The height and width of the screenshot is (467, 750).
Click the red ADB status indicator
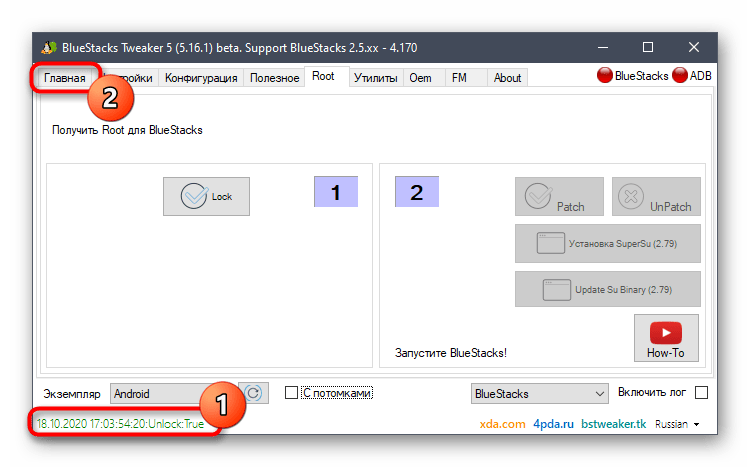click(x=680, y=76)
